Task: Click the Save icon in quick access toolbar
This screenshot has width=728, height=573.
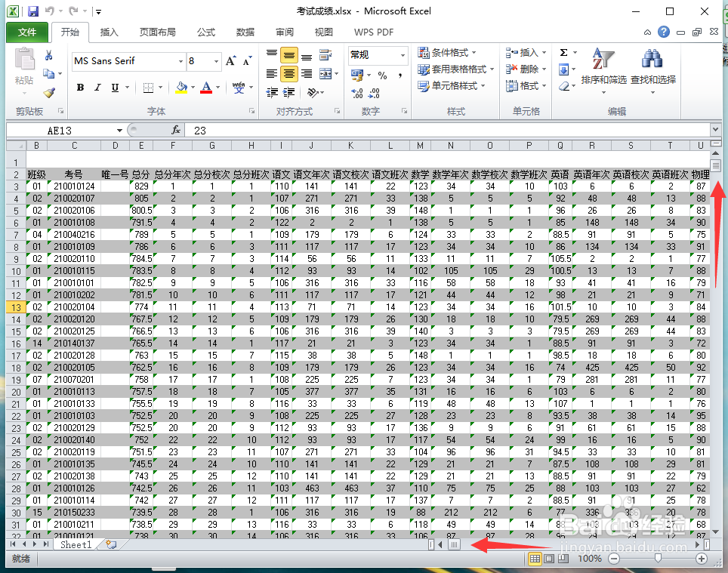Action: pos(33,11)
